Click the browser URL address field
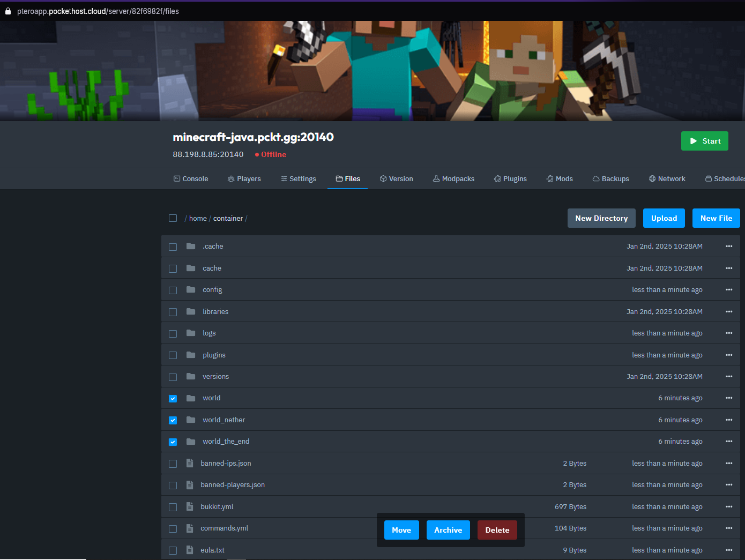The width and height of the screenshot is (745, 560). (98, 11)
